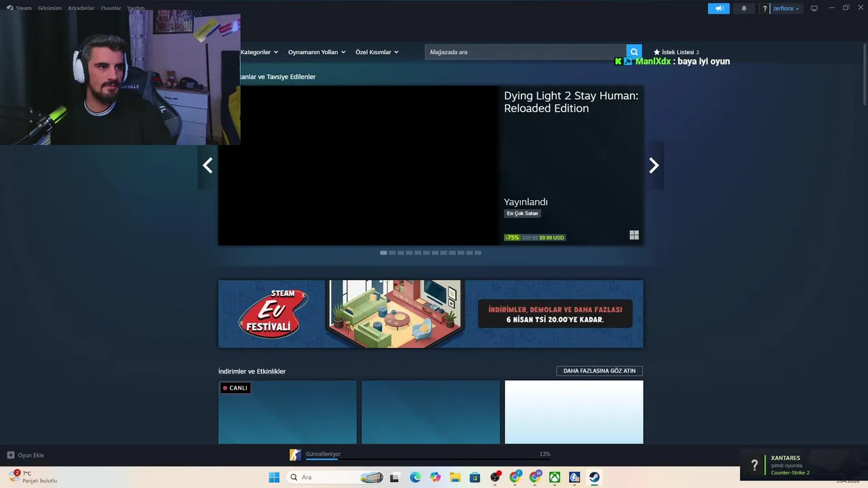
Task: Expand the Kategoriler dropdown
Action: [x=259, y=52]
